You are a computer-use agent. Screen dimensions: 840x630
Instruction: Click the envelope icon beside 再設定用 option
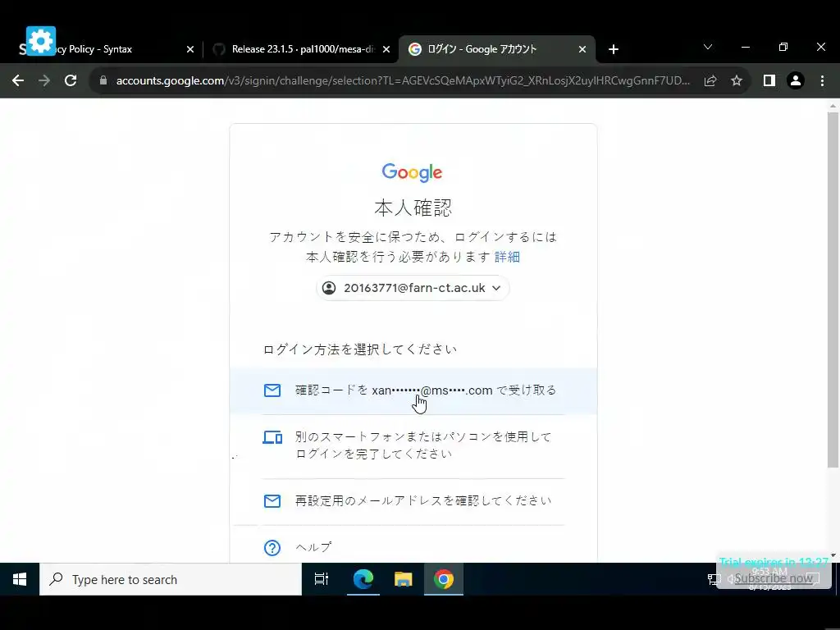272,500
